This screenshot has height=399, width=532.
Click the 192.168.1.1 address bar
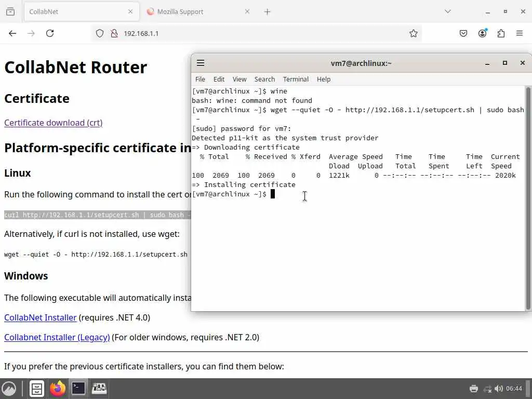(256, 33)
